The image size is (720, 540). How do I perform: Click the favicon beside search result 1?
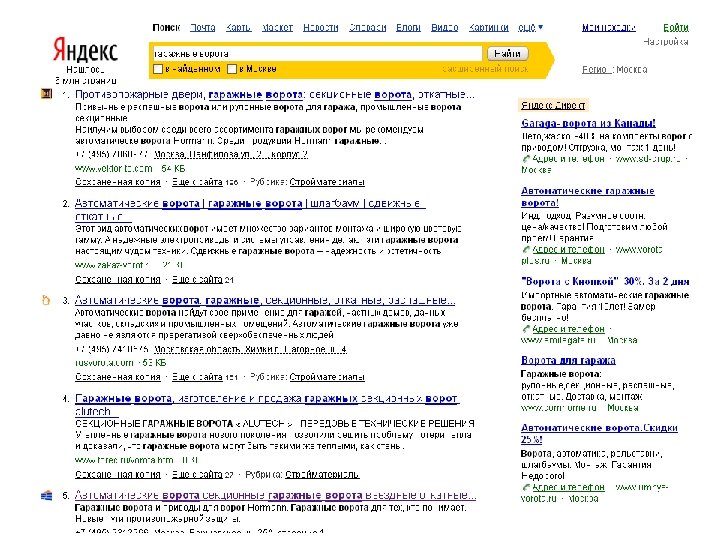coord(46,94)
